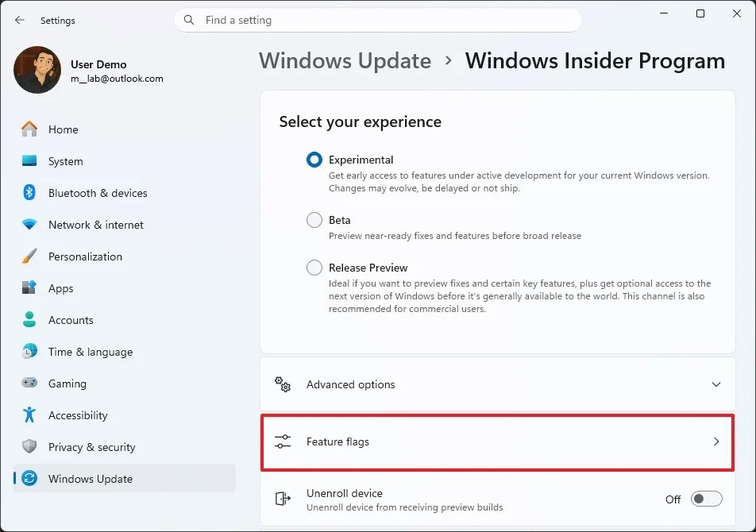Click the Unenroll device exit icon
Viewport: 756px width, 532px height.
click(283, 499)
